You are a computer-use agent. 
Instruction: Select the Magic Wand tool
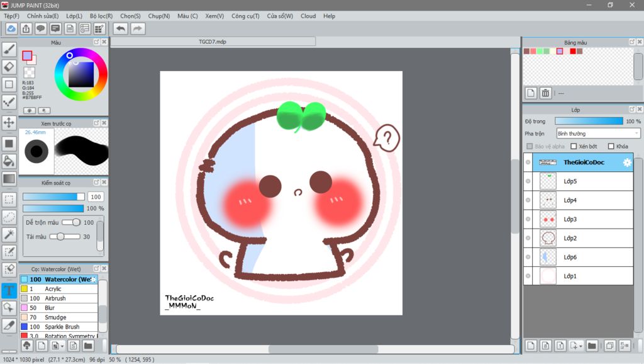(9, 234)
